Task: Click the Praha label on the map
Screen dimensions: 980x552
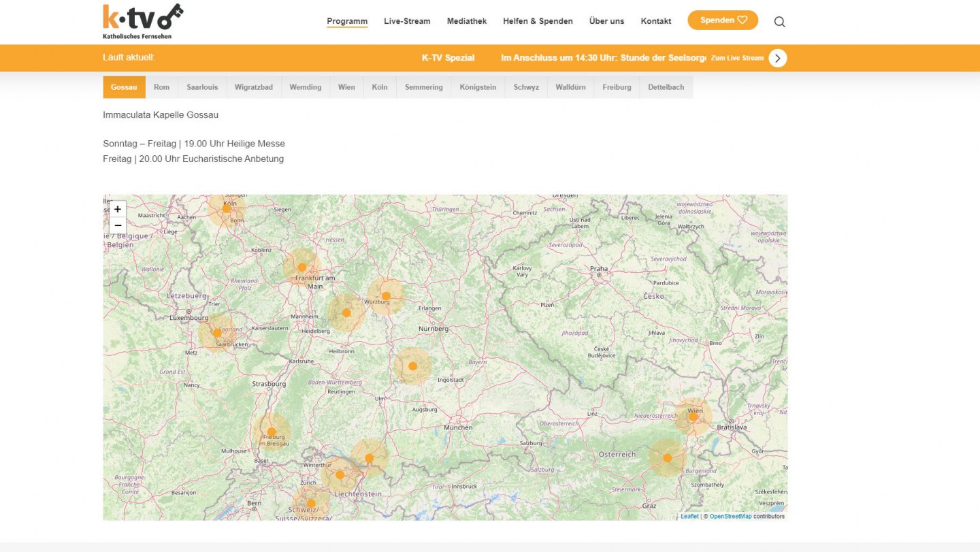Action: point(599,268)
